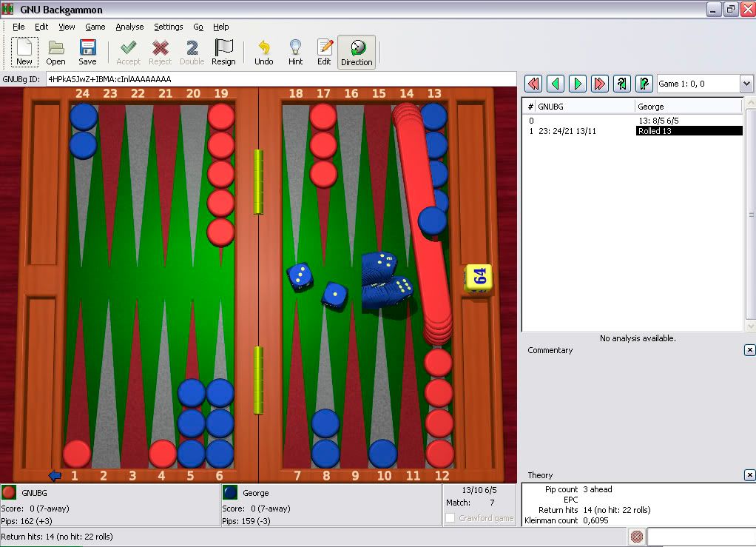Click the GNUBG column header
This screenshot has width=756, height=547.
(584, 107)
